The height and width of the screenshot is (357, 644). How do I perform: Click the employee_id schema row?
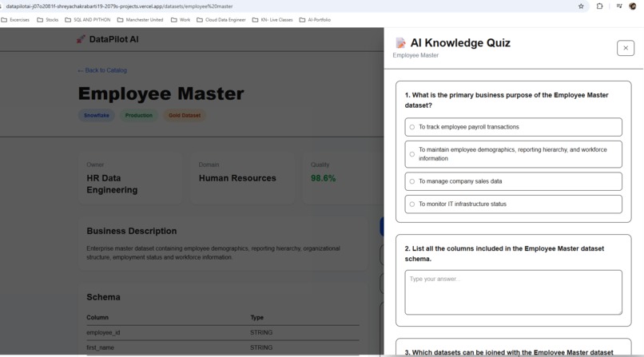click(x=223, y=333)
